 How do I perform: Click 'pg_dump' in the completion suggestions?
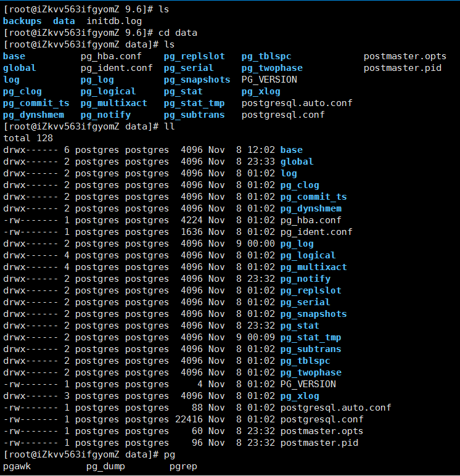[x=105, y=466]
